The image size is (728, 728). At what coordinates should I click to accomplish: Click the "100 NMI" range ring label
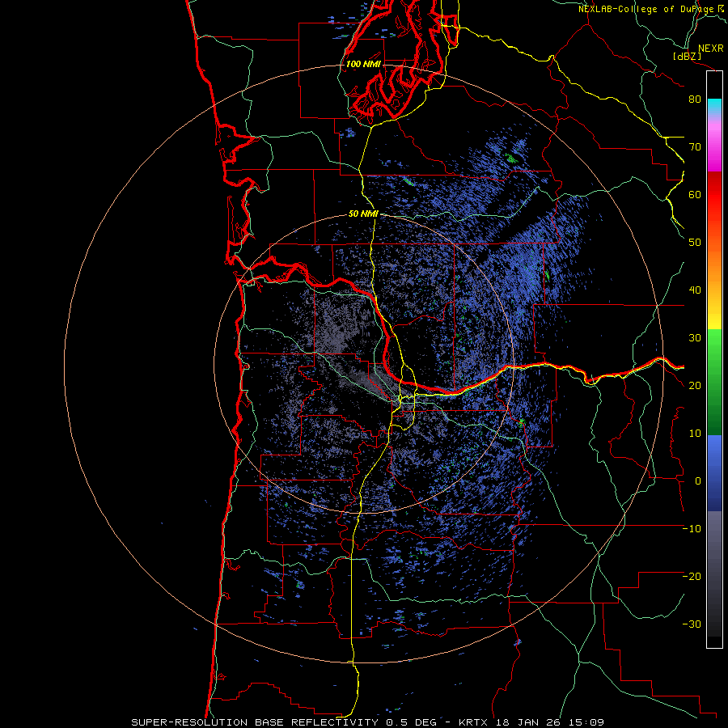click(x=363, y=64)
